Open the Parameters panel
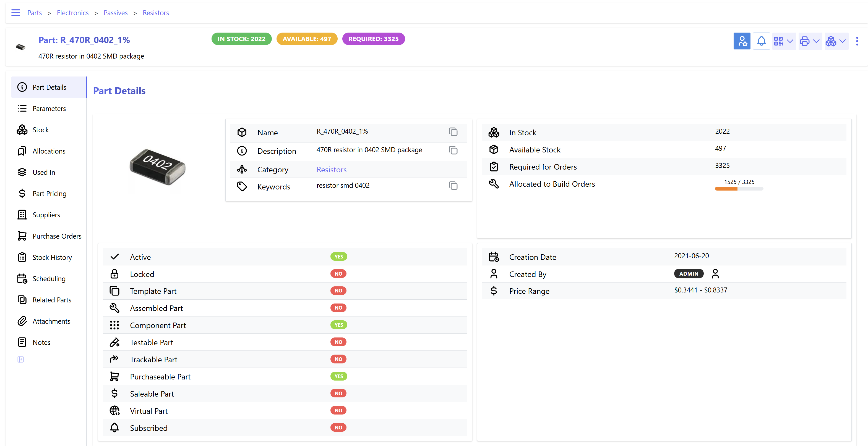This screenshot has height=446, width=868. [49, 108]
